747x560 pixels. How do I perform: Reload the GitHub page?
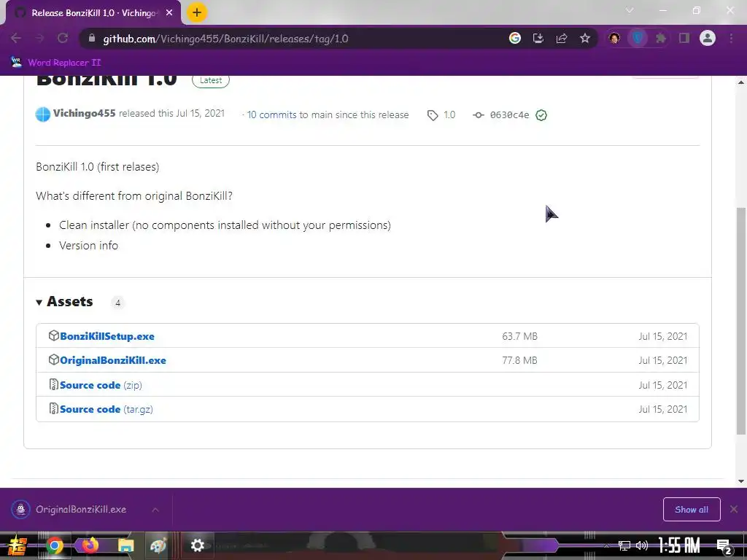[63, 38]
